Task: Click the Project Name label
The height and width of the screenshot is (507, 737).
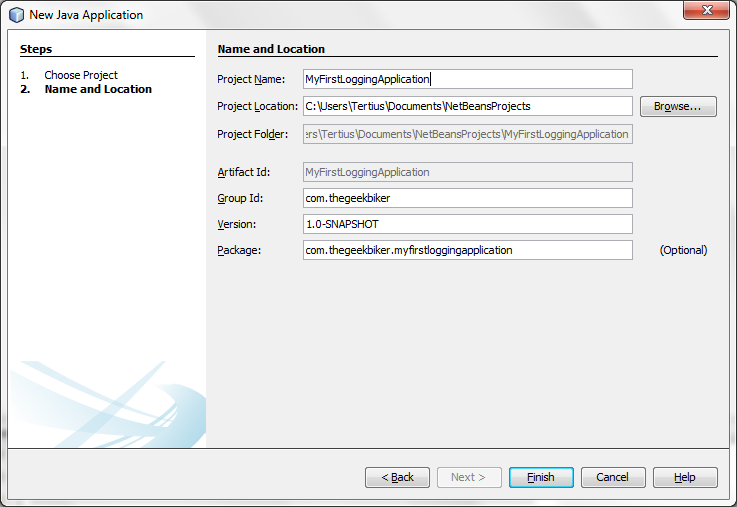Action: tap(251, 79)
